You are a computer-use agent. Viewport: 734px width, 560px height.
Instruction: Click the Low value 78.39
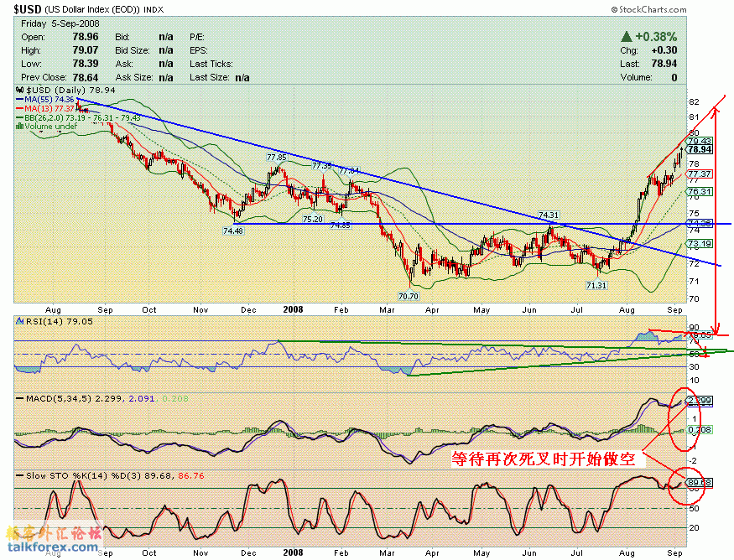[86, 64]
